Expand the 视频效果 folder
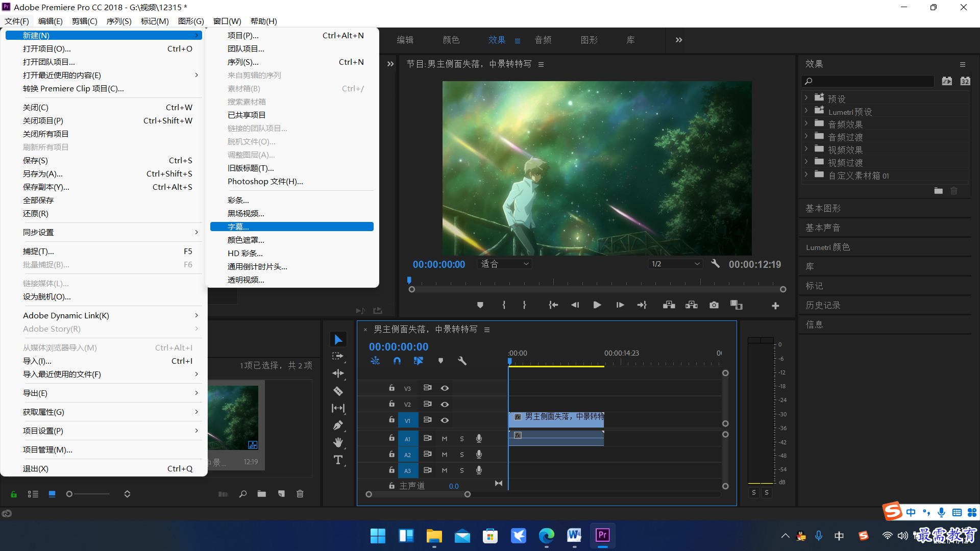Viewport: 980px width, 551px height. tap(806, 149)
